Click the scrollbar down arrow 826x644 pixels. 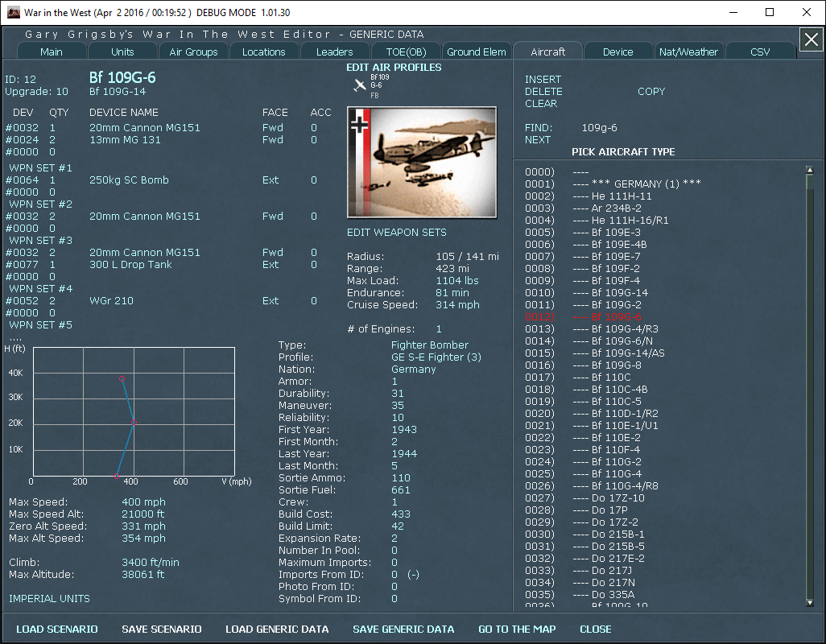tap(808, 601)
